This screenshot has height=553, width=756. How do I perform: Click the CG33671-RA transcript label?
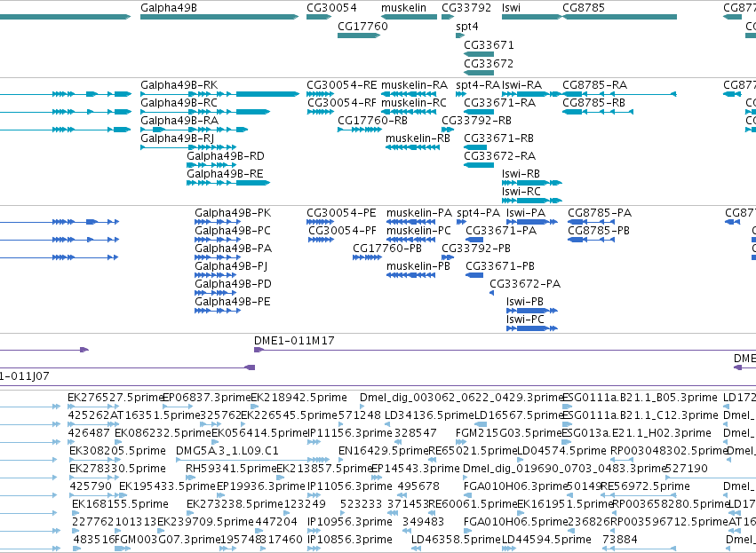tap(500, 103)
